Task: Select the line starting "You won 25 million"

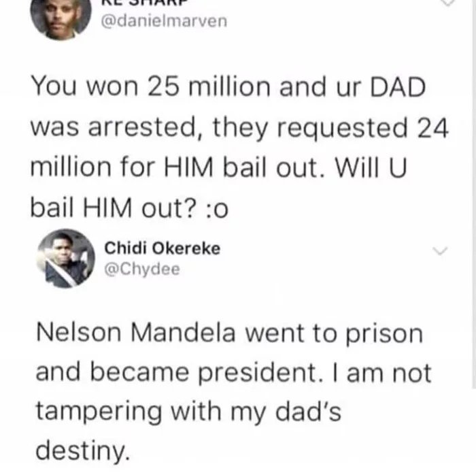Action: click(x=228, y=87)
